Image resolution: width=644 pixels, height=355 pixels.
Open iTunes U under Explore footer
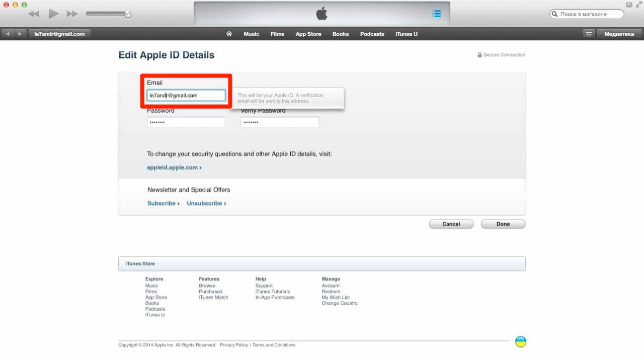tap(154, 315)
